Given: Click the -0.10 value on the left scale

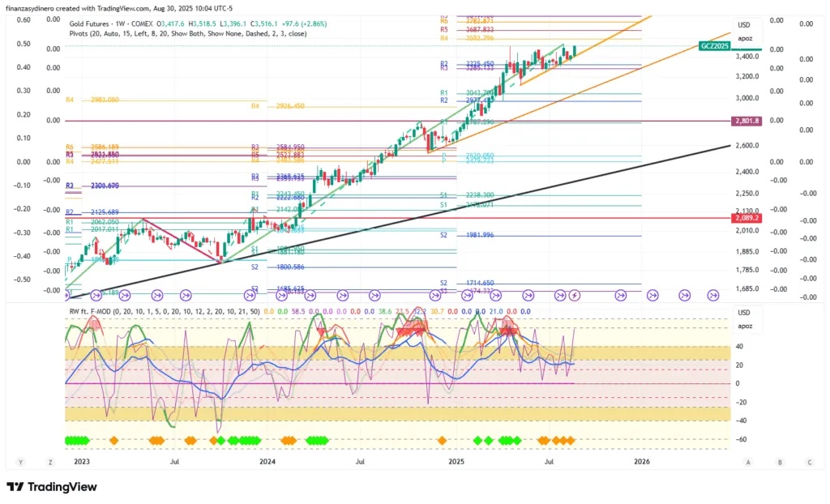Looking at the screenshot, I should 22,186.
